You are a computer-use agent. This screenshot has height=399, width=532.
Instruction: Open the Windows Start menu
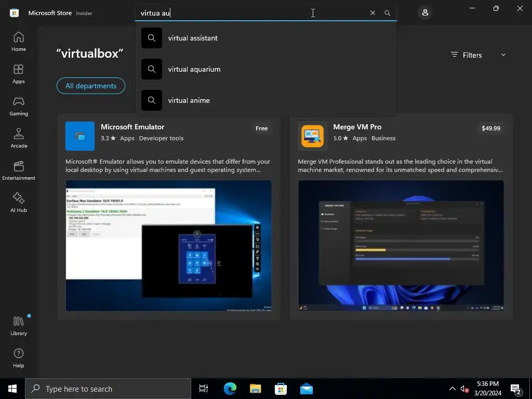12,389
